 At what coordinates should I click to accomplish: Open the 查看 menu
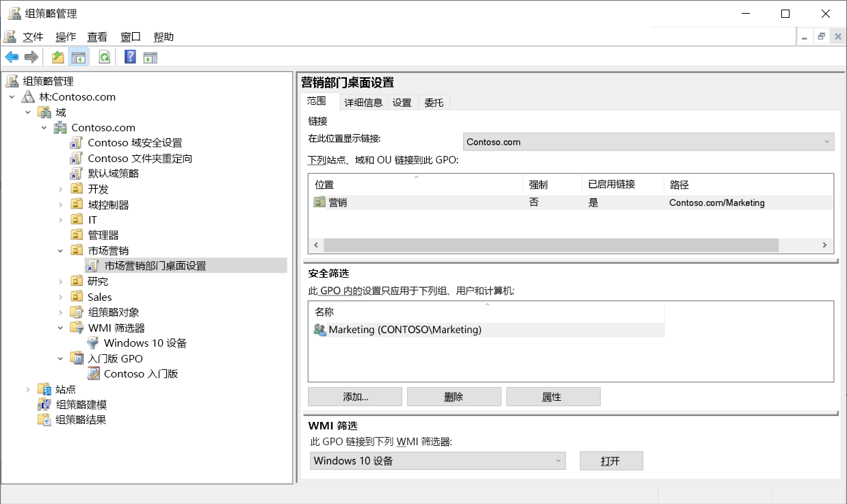96,36
